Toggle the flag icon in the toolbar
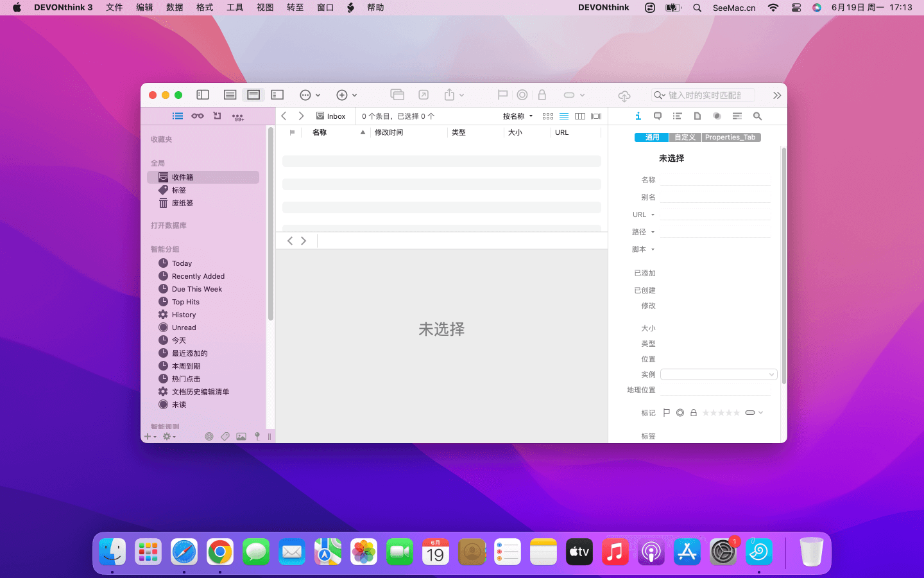Viewport: 924px width, 578px height. [502, 95]
